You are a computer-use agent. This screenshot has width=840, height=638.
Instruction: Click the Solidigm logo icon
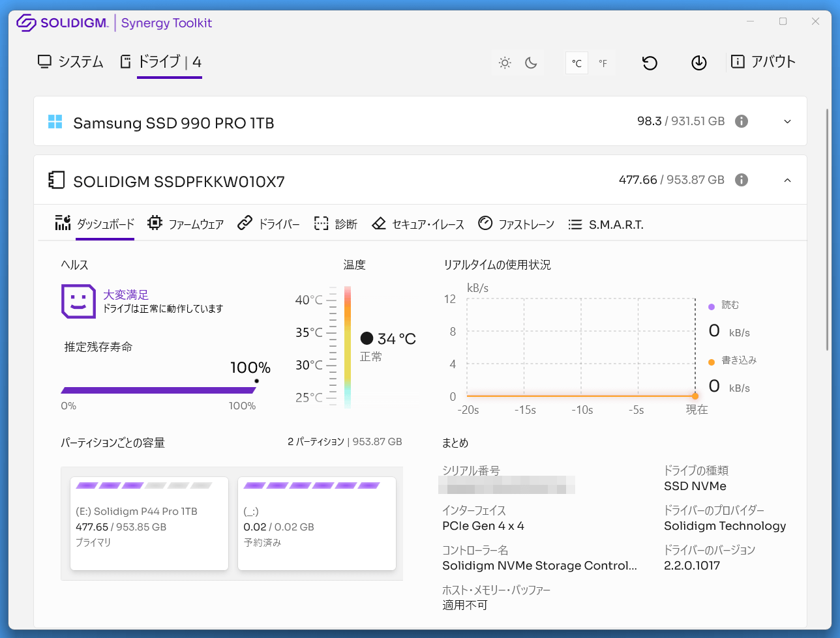tap(26, 23)
